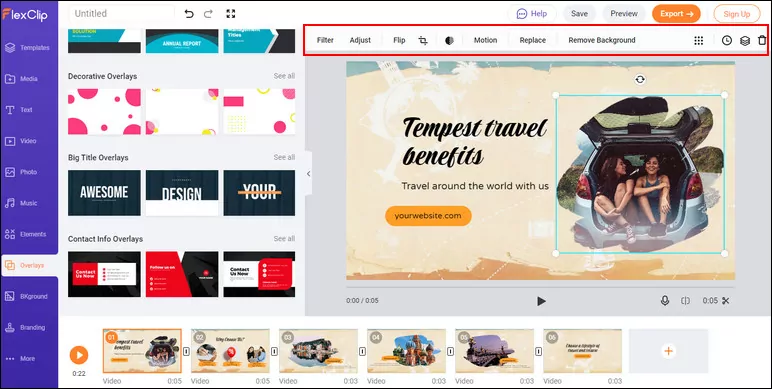The height and width of the screenshot is (389, 772).
Task: Click the Untitled project name field
Action: tap(121, 14)
